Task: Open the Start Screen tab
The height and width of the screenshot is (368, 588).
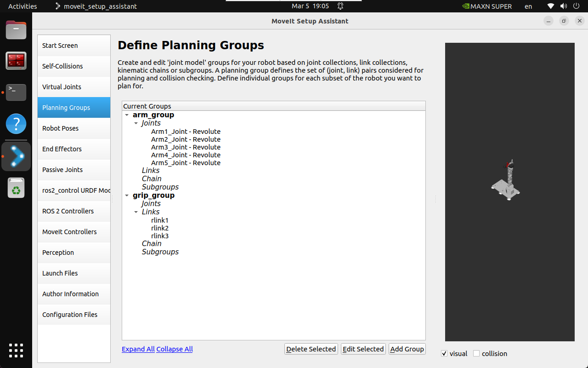Action: [x=74, y=46]
